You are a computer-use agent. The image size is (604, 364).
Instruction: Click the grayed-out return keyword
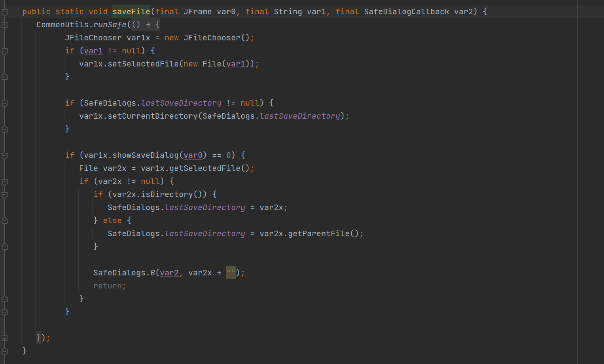(x=107, y=286)
